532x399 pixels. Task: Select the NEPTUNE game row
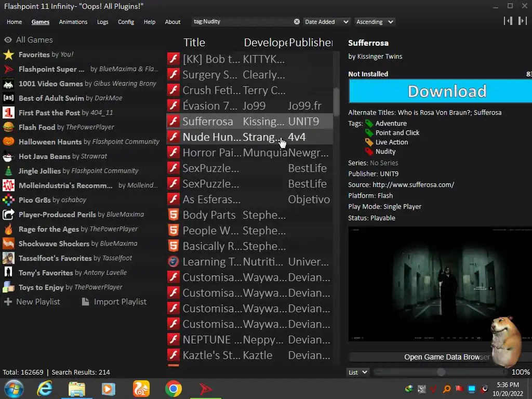[x=250, y=340]
